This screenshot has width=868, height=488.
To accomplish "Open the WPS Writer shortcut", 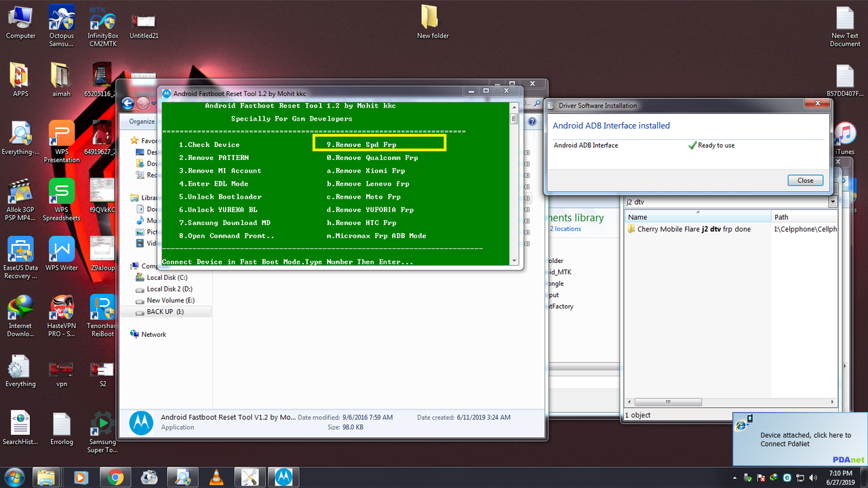I will 61,254.
